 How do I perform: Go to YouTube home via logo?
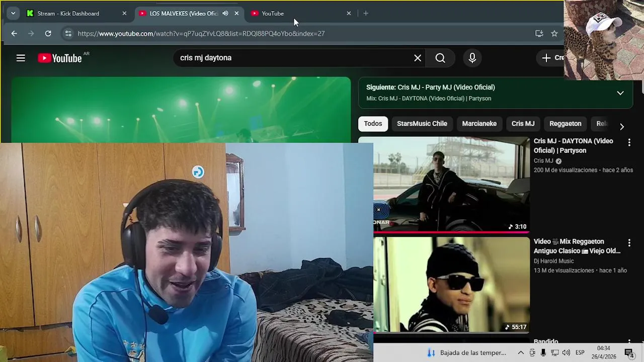tap(60, 58)
